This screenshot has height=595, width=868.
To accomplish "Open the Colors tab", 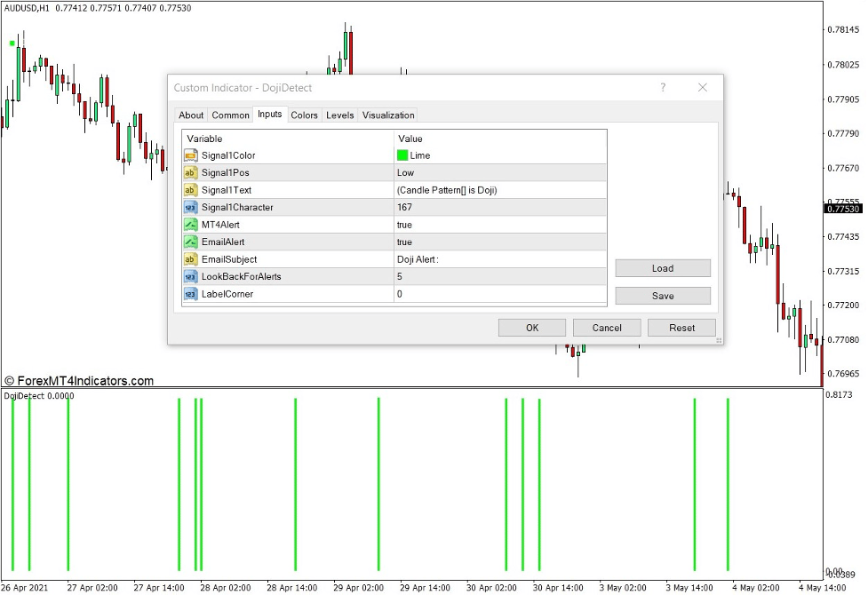I will [x=304, y=115].
